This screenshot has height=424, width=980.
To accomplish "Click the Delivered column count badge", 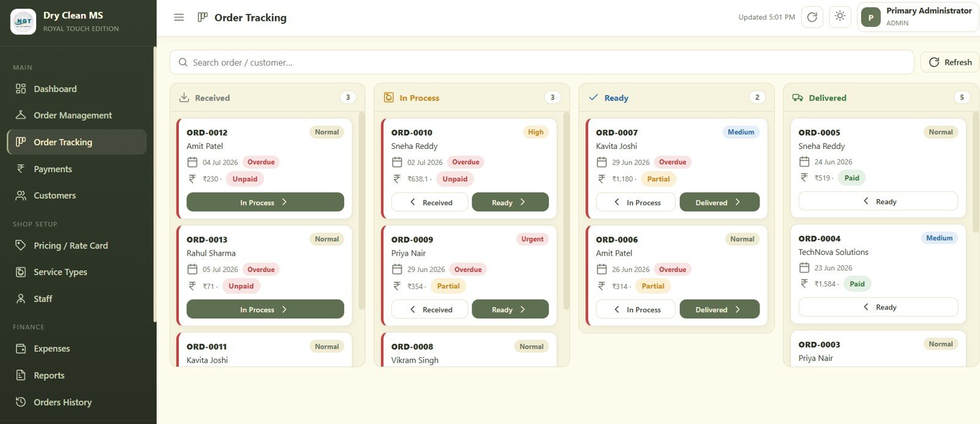I will pyautogui.click(x=962, y=97).
